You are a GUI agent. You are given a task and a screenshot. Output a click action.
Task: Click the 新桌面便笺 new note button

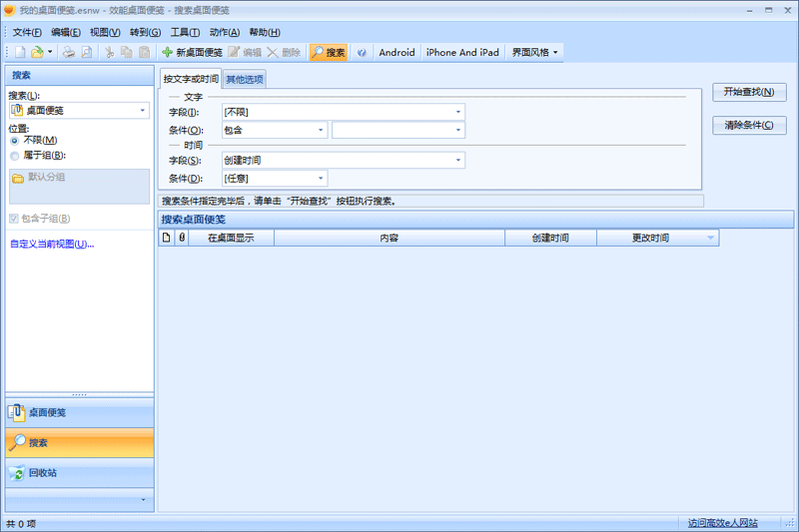coord(192,52)
